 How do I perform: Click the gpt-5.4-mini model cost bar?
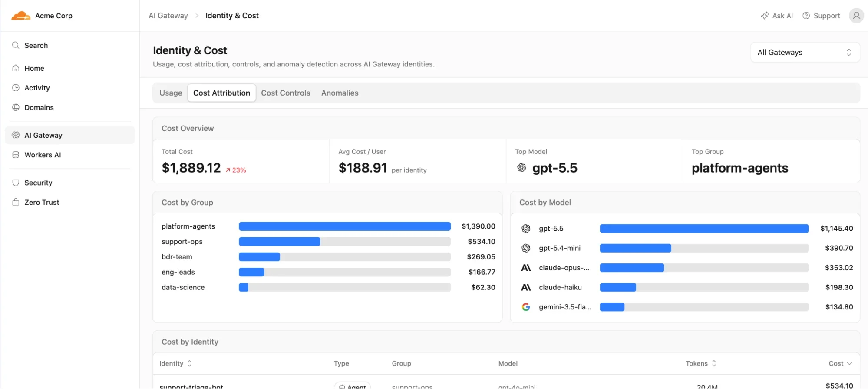point(704,248)
